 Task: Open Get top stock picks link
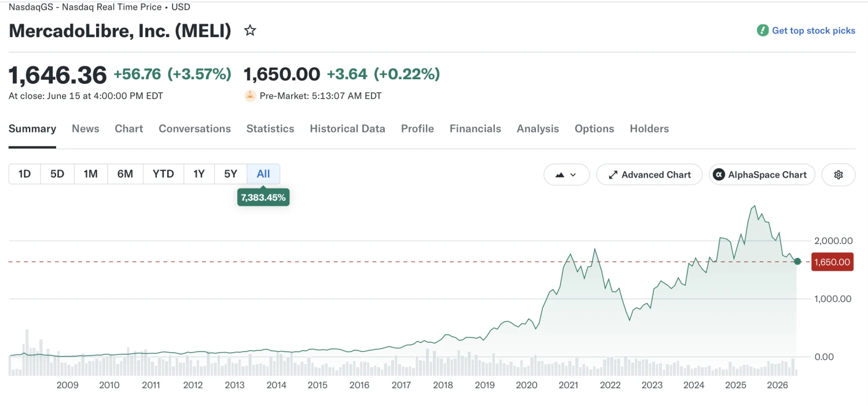tap(814, 31)
